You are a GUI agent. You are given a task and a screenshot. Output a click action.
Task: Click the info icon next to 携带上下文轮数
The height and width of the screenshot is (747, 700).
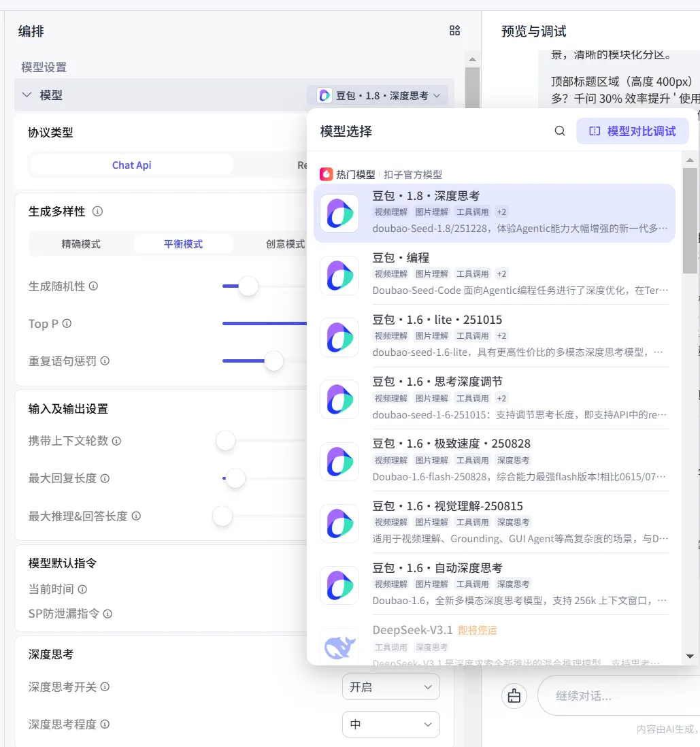tap(116, 441)
